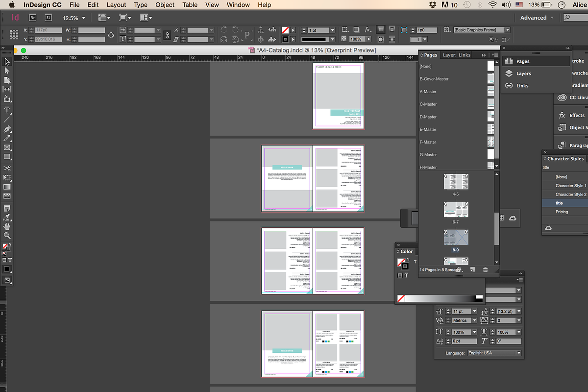
Task: Open the Arrange Documents dropdown
Action: coord(146,18)
